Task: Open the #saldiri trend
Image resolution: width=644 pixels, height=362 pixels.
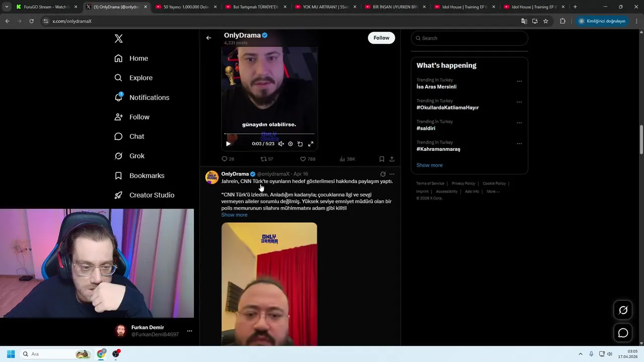Action: tap(426, 128)
